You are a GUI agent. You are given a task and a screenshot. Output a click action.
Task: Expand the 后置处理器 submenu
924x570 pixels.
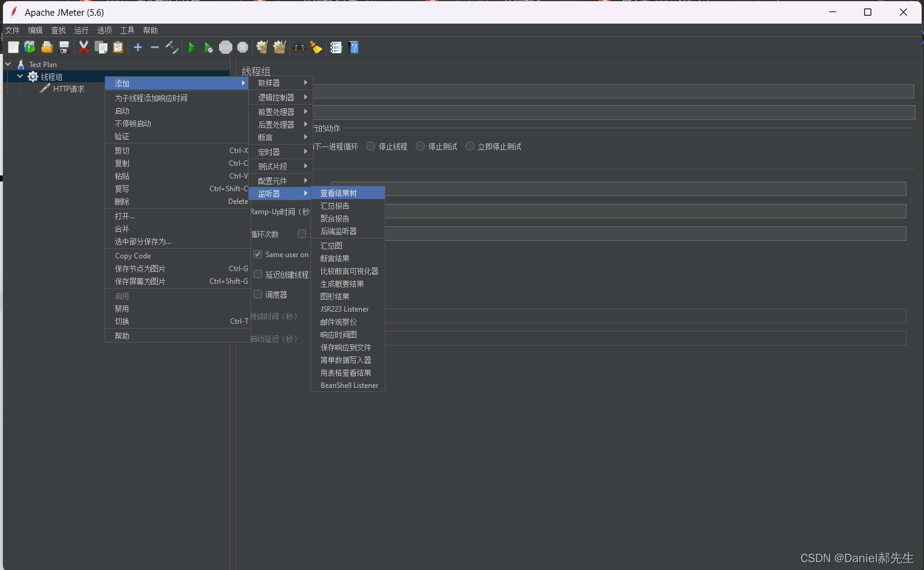pos(281,125)
